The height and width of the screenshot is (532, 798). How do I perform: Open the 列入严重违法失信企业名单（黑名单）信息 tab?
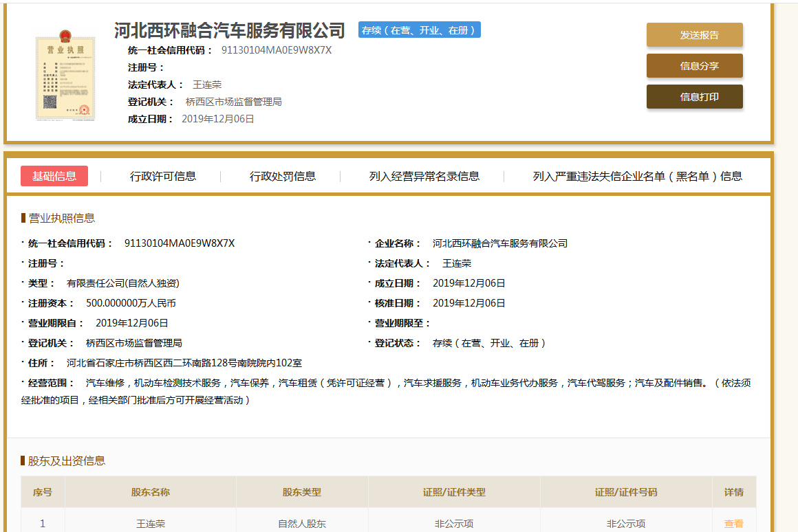tap(637, 176)
